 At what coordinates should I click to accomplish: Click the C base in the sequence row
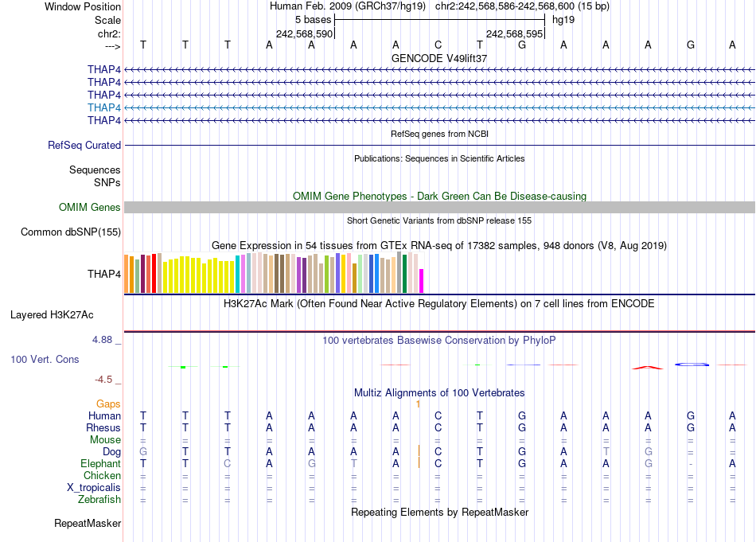tap(438, 45)
